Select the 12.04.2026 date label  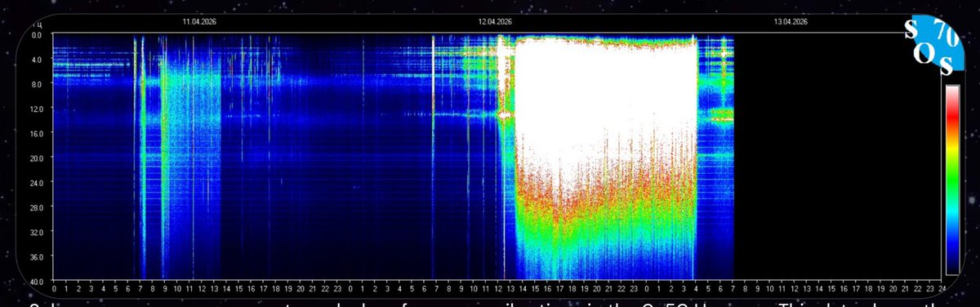495,22
